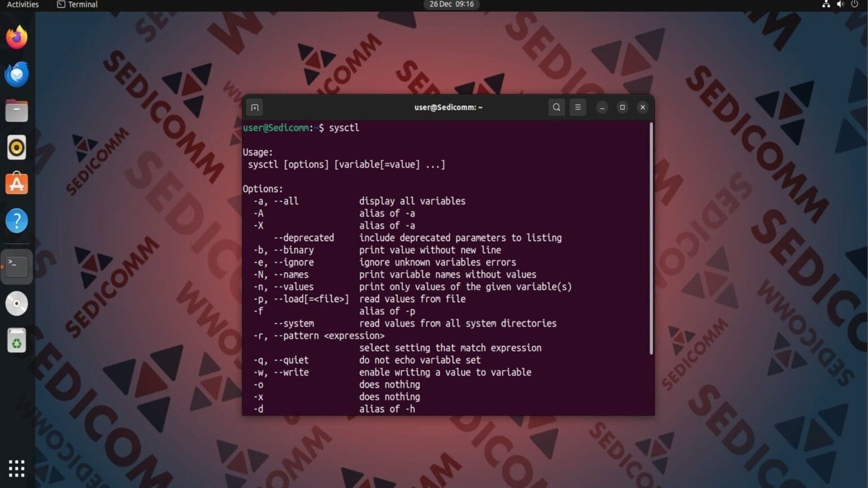Image resolution: width=868 pixels, height=488 pixels.
Task: Click the 'Options:' heading text
Action: [x=263, y=189]
